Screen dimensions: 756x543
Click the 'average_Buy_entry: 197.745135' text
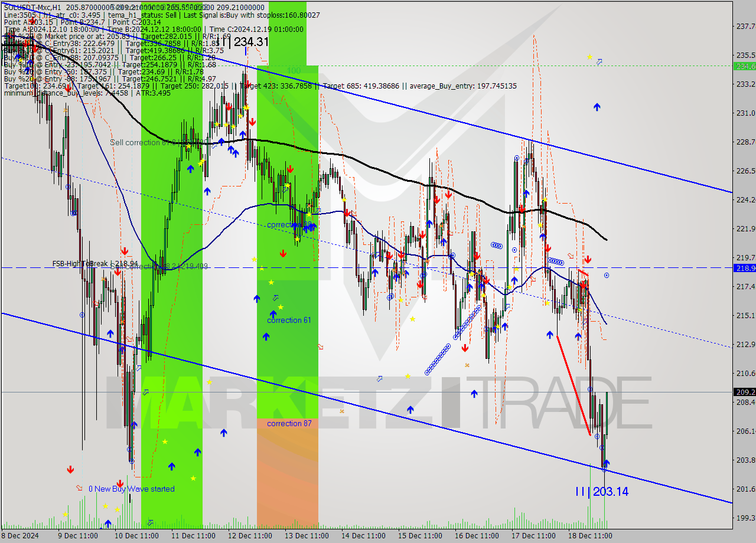coord(464,86)
